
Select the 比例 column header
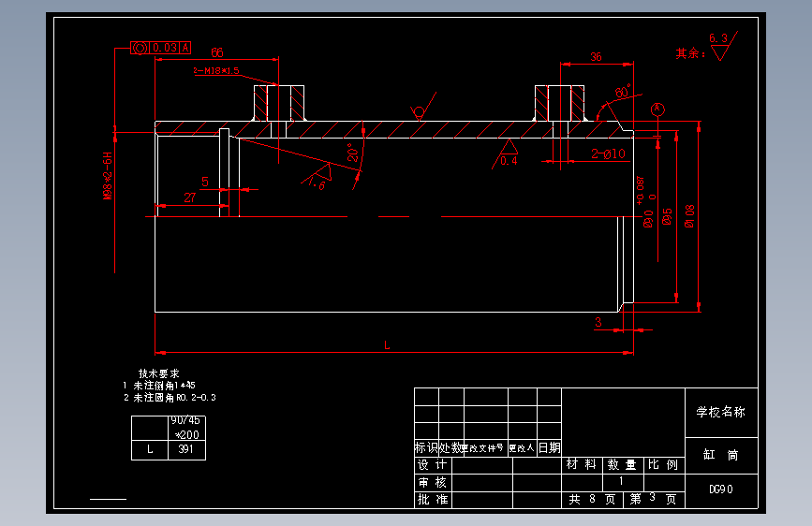pos(664,464)
